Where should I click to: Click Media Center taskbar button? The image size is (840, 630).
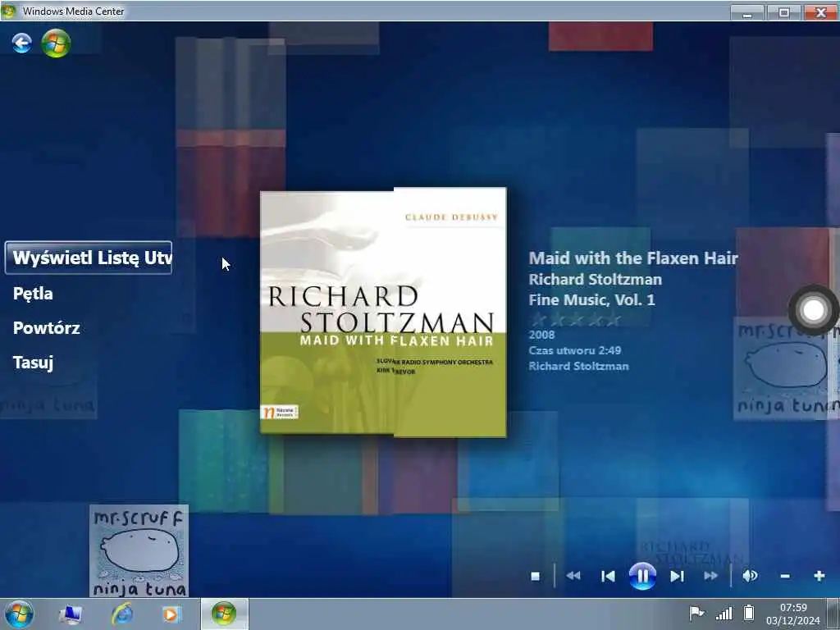pos(224,614)
